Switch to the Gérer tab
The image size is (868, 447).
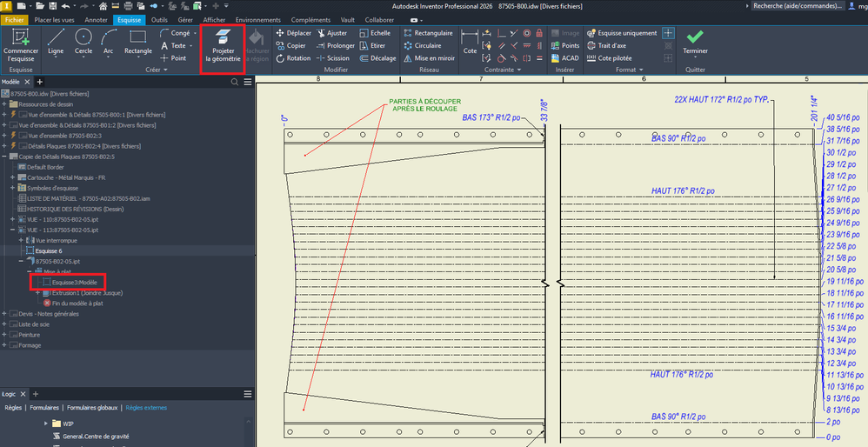tap(185, 20)
